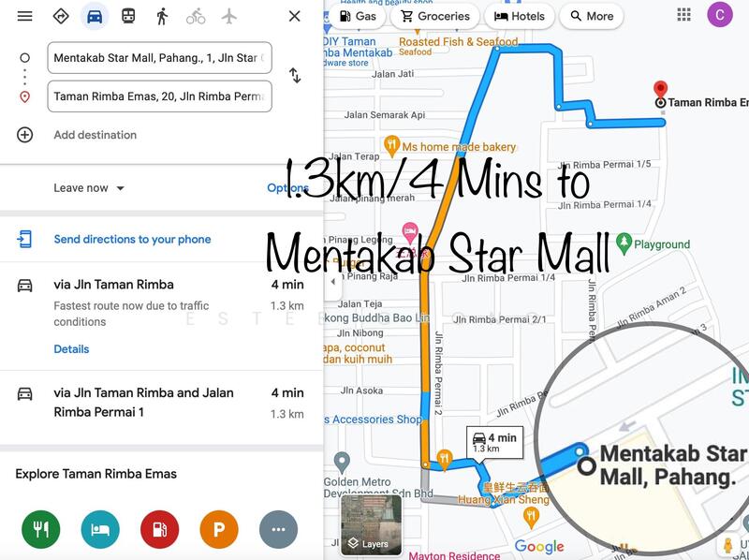The width and height of the screenshot is (749, 560).
Task: Click the Layers satellite thumbnail
Action: point(371,524)
